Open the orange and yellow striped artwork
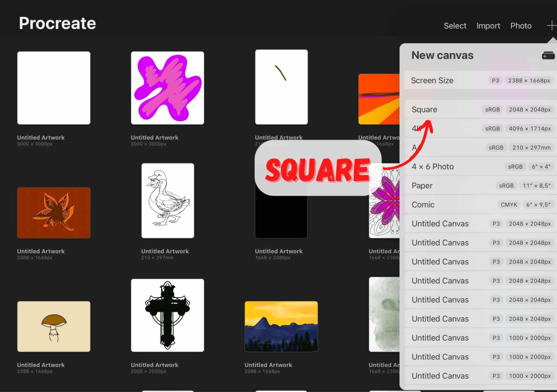Viewport: 557px width, 392px height. (x=379, y=99)
